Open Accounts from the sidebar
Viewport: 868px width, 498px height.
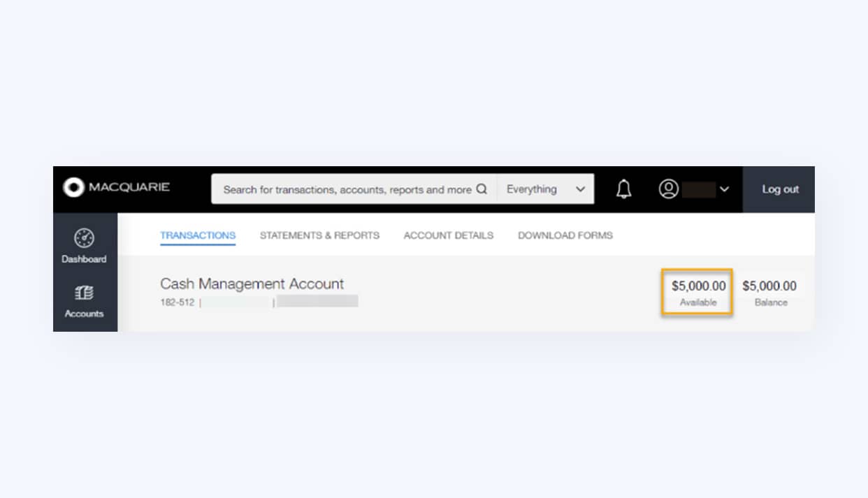pos(85,301)
